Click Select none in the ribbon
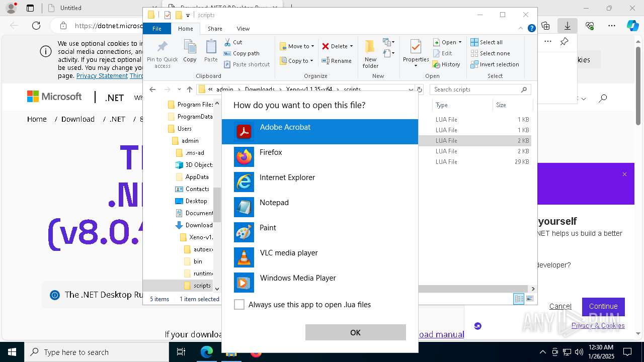644x362 pixels. point(490,53)
